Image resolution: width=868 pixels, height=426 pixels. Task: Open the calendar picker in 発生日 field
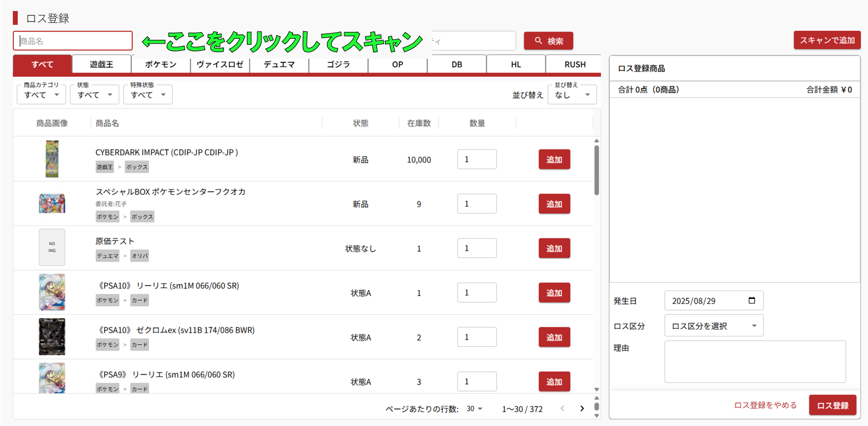[752, 301]
